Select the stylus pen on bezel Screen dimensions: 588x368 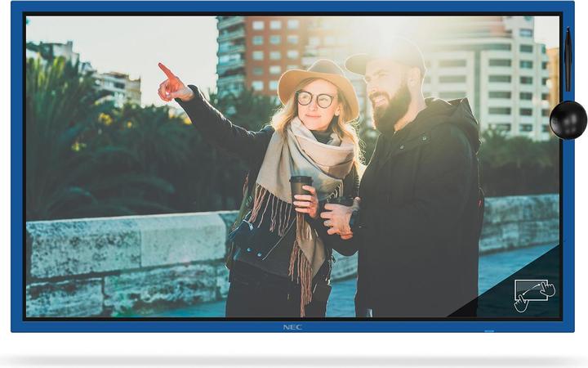coord(568,61)
